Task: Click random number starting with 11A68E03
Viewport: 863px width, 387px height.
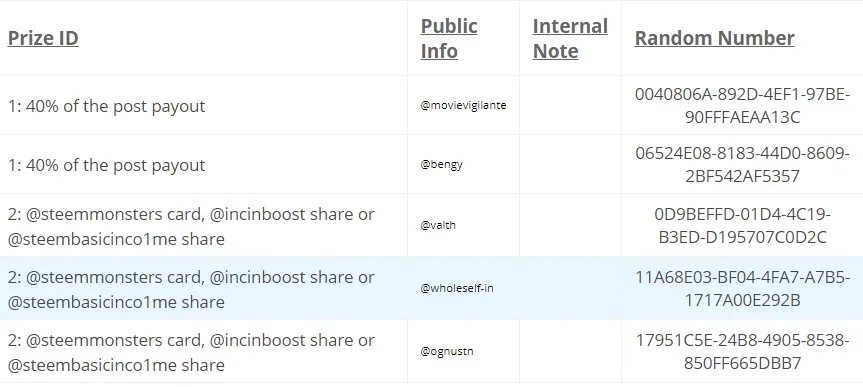Action: click(x=742, y=288)
